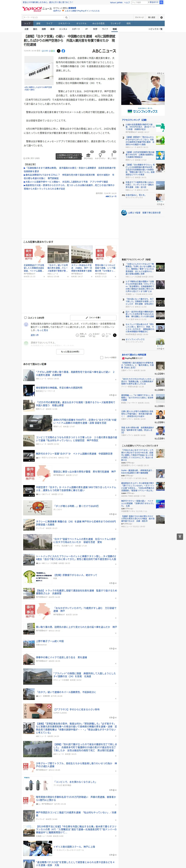Image resolution: width=186 pixels, height=868 pixels.
Task: Open comments via the 195 comment-count icon
Action: tap(45, 51)
